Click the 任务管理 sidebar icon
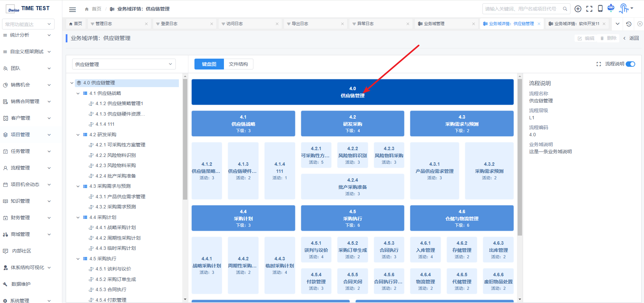This screenshot has width=644, height=303. 5,151
